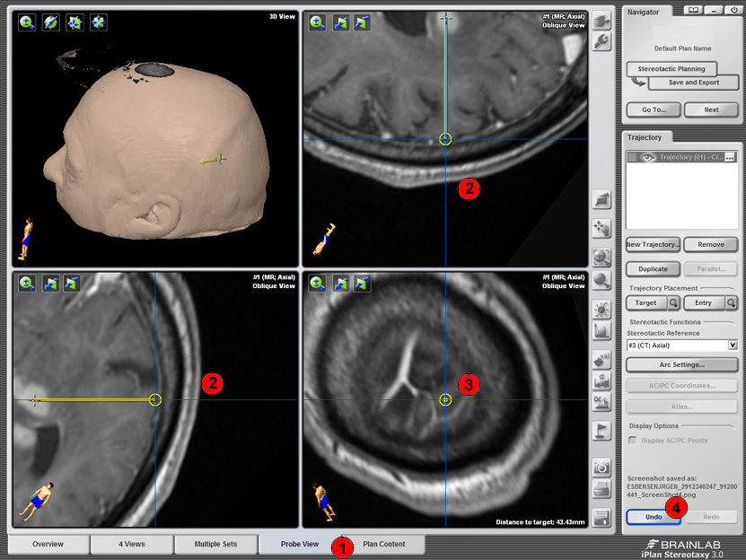
Task: Switch to the 4 Views tab
Action: click(x=130, y=544)
